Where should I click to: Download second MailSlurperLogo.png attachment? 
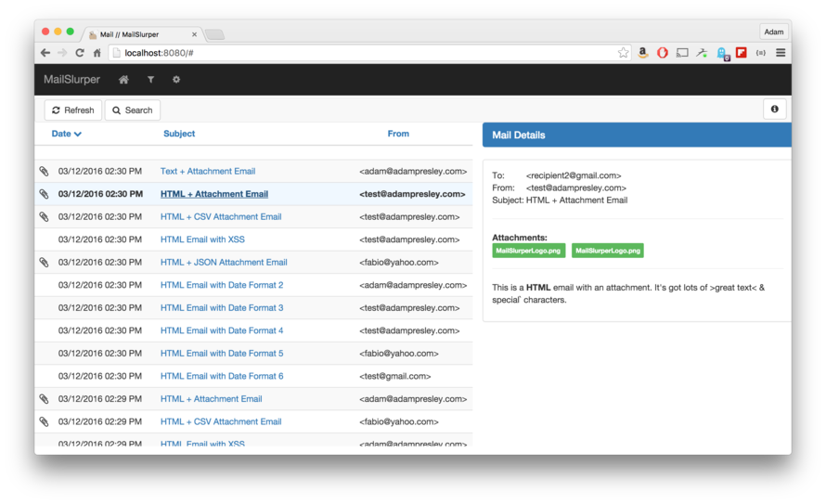[x=607, y=251]
